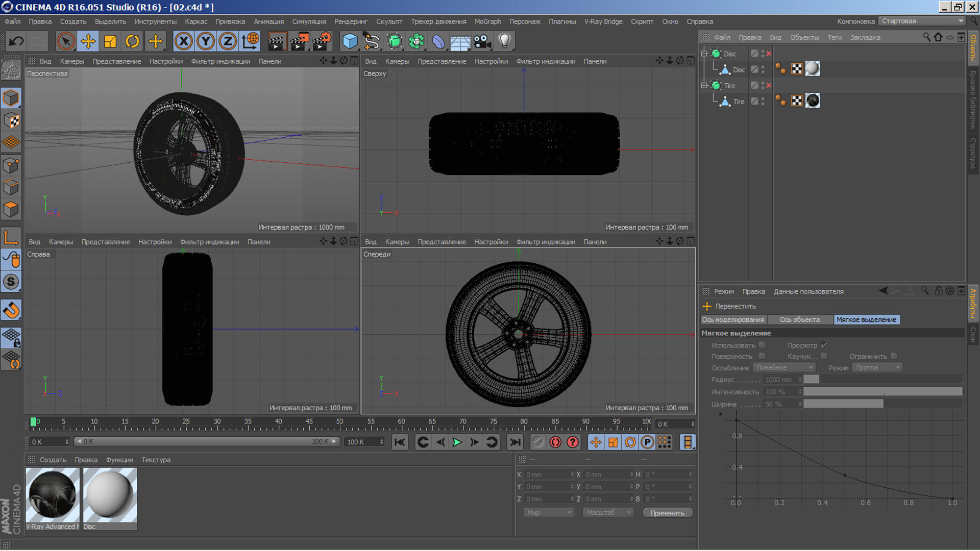Toggle the Просмотр checkbox
The width and height of the screenshot is (980, 551).
click(x=824, y=345)
